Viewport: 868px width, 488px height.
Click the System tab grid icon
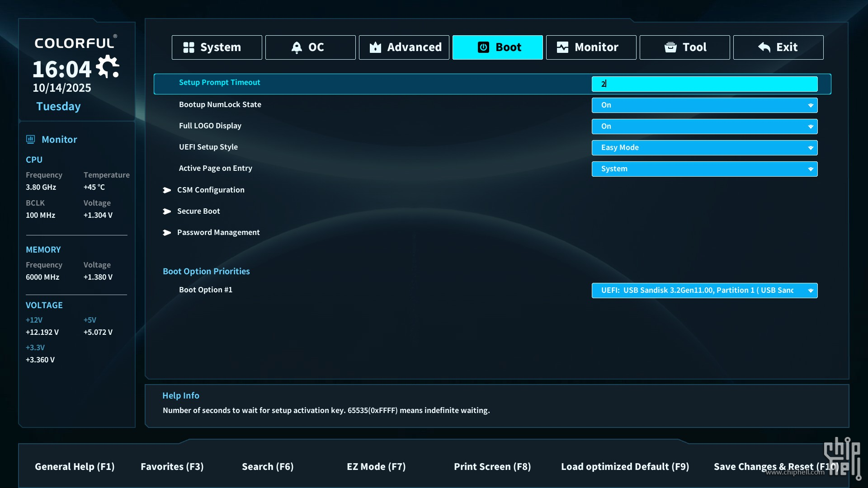click(x=189, y=47)
